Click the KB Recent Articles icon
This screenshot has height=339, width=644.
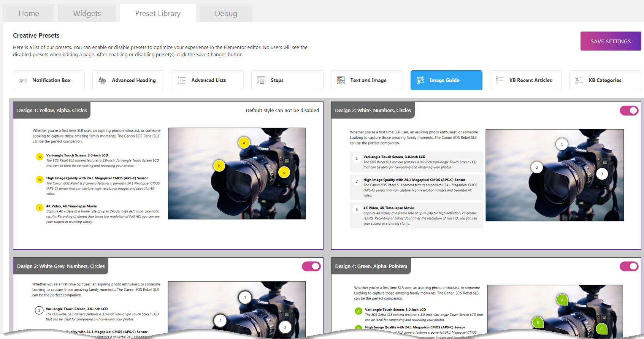click(x=500, y=80)
